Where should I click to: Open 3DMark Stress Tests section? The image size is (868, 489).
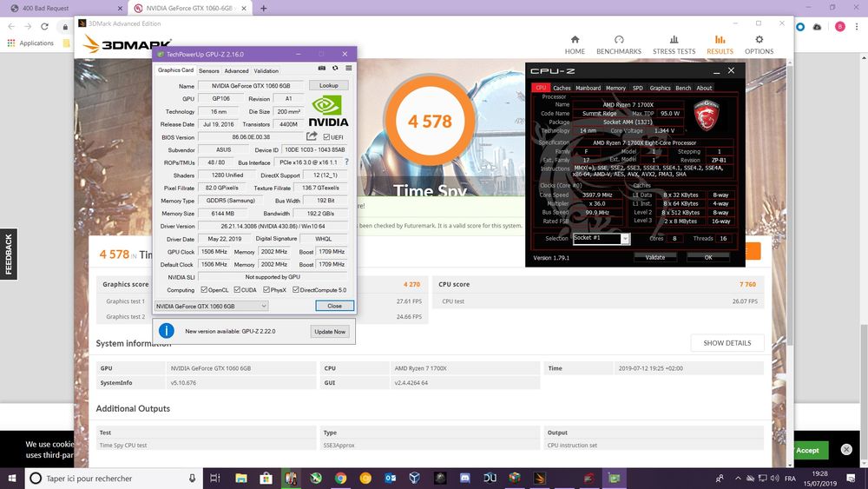(674, 45)
